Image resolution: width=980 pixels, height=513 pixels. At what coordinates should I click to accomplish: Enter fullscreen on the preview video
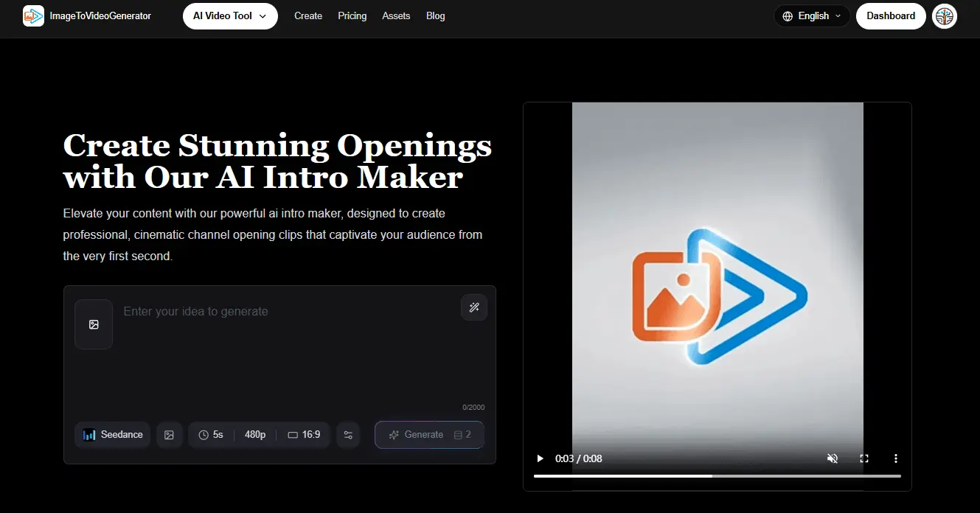pyautogui.click(x=864, y=458)
